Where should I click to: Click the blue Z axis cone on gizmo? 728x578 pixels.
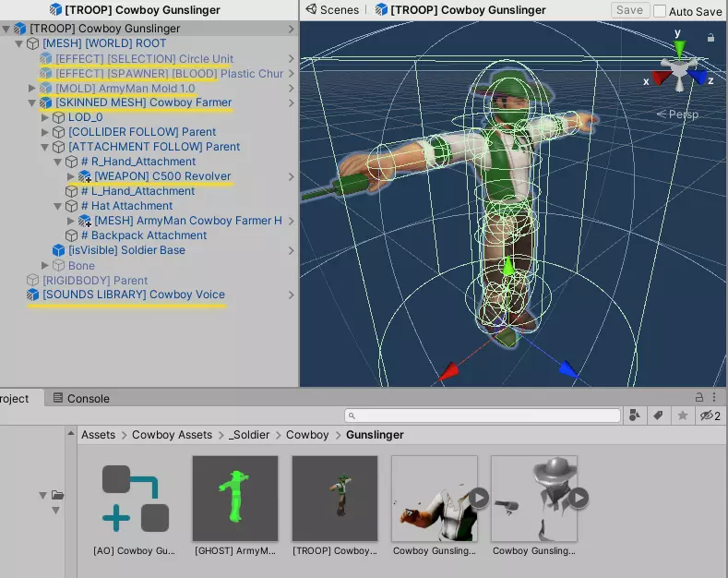(698, 77)
